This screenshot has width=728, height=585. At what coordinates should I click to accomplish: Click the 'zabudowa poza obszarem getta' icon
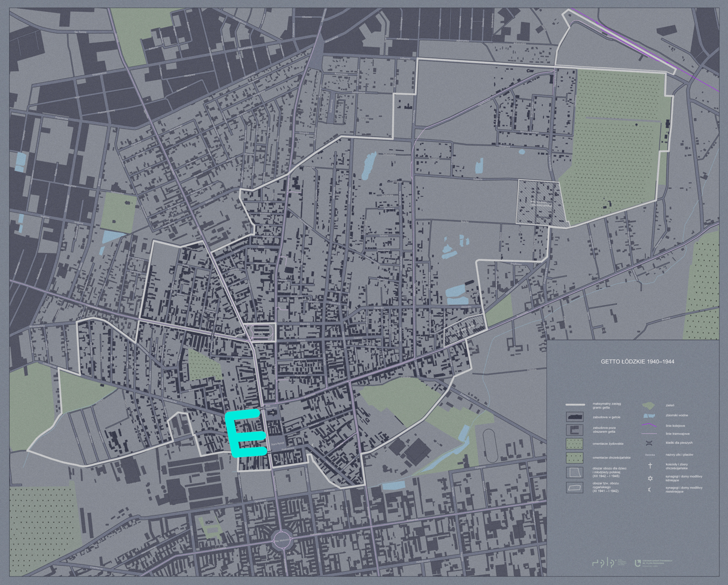tap(574, 430)
